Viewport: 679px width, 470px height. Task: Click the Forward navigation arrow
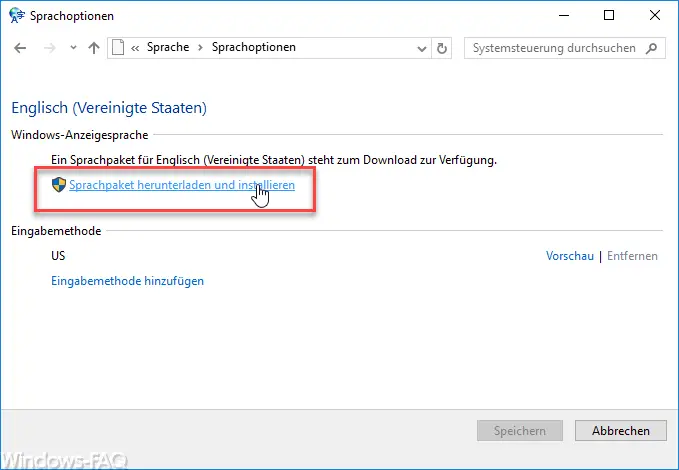(49, 48)
